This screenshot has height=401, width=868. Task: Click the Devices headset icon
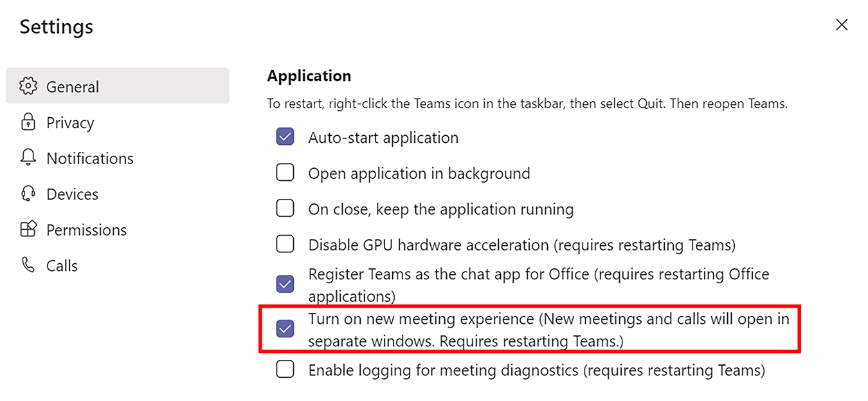pyautogui.click(x=28, y=194)
